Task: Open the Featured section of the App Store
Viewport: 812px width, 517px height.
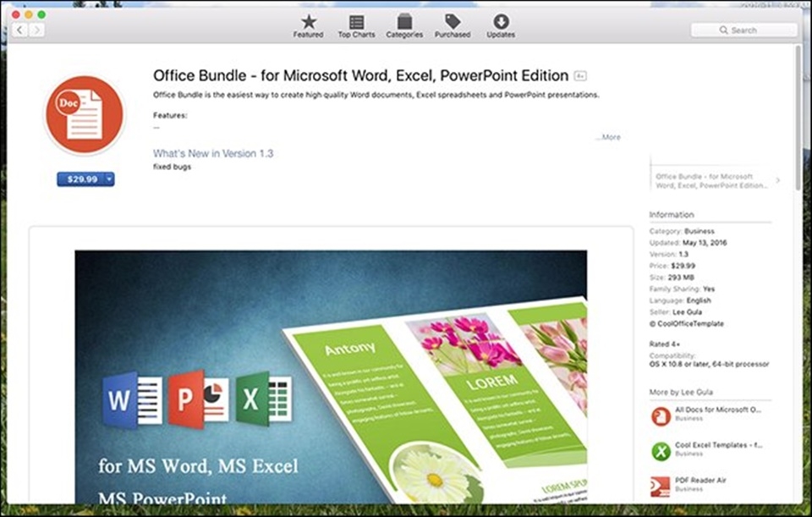Action: (308, 25)
